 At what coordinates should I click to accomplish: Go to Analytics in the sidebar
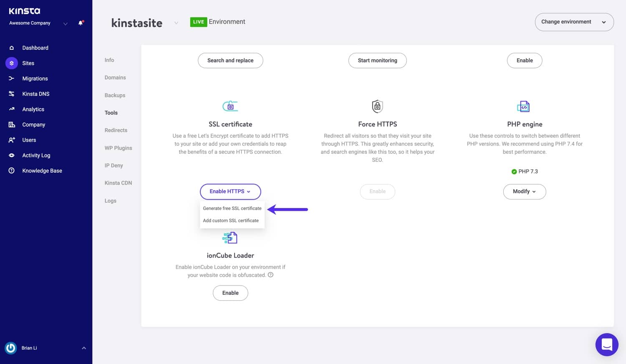click(33, 109)
